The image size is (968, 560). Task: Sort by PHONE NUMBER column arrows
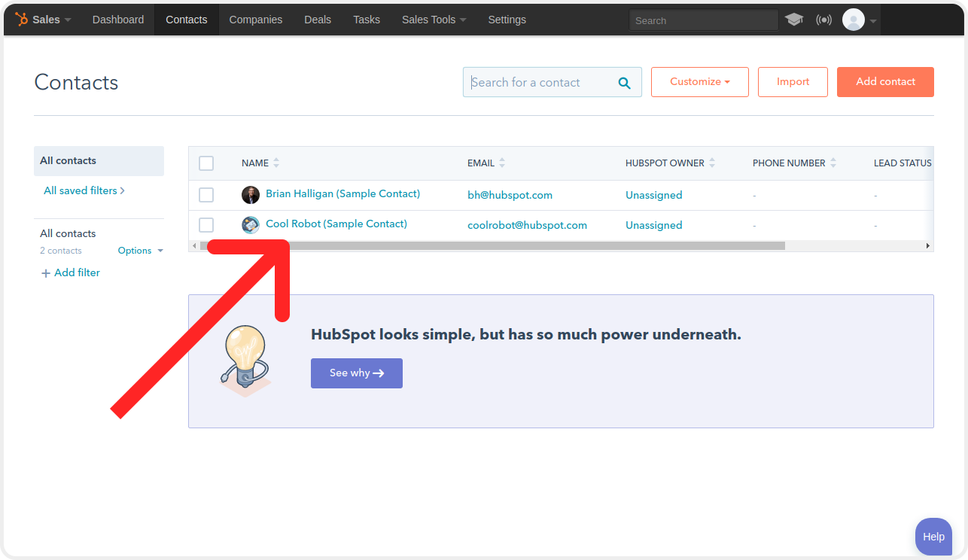pyautogui.click(x=833, y=163)
